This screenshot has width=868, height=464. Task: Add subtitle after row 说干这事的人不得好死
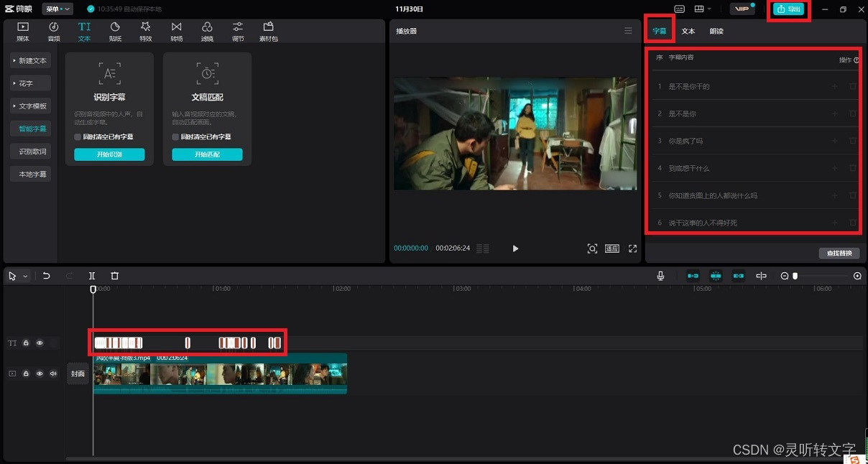point(834,223)
